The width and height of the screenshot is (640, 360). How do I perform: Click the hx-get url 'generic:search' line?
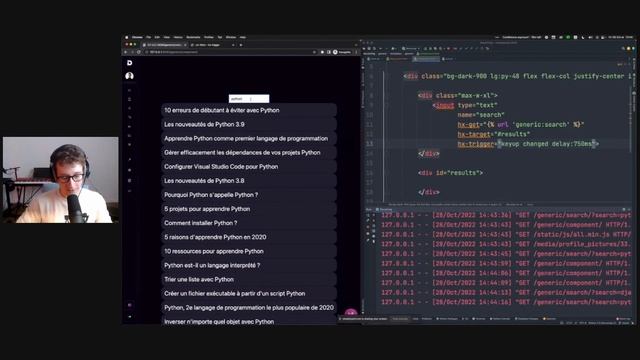521,124
